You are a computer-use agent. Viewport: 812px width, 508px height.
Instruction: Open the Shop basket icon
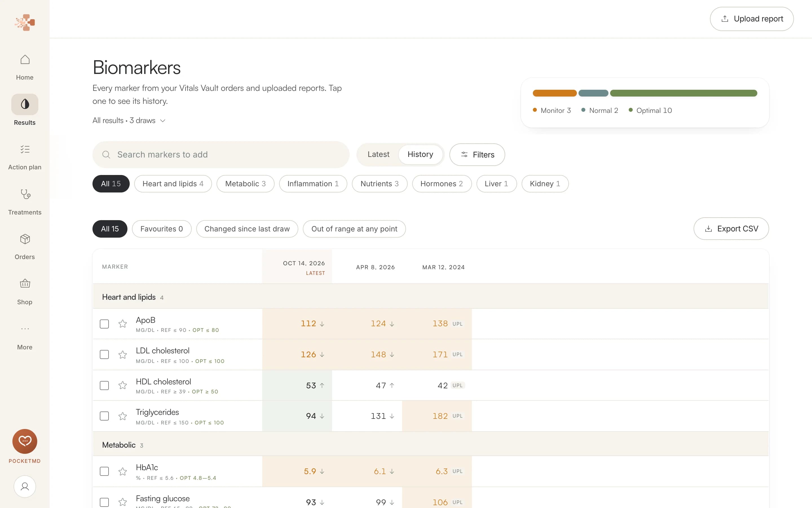click(25, 284)
